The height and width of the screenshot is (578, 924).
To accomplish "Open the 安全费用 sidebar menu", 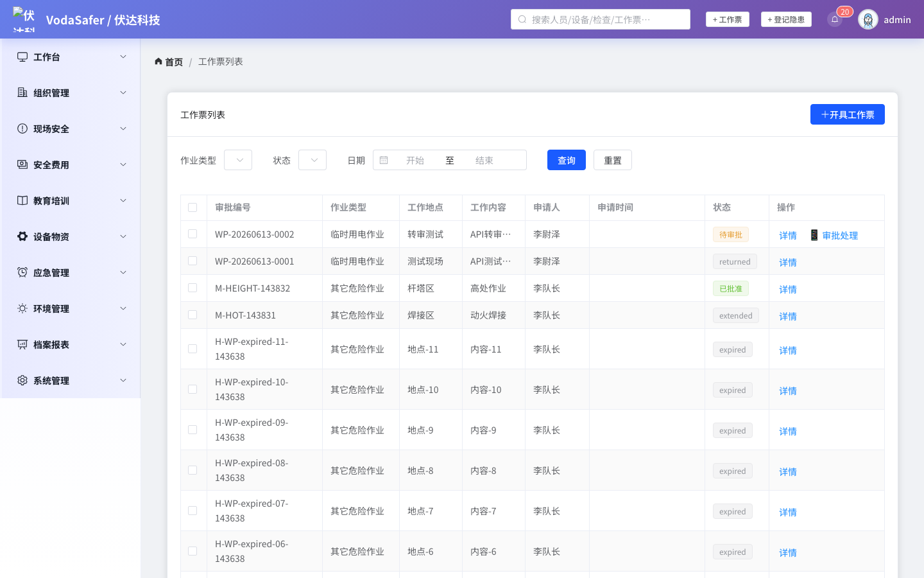I will tap(71, 164).
